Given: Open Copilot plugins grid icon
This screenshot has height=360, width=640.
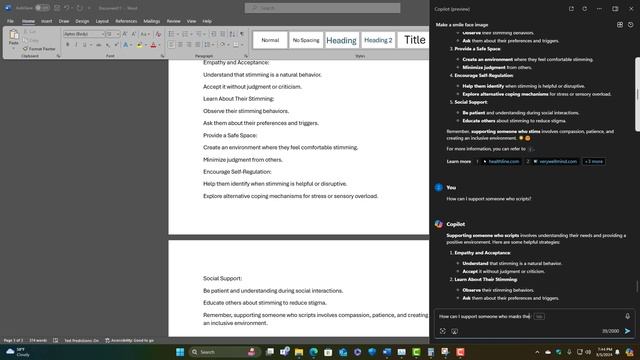Looking at the screenshot, I should pos(620,25).
